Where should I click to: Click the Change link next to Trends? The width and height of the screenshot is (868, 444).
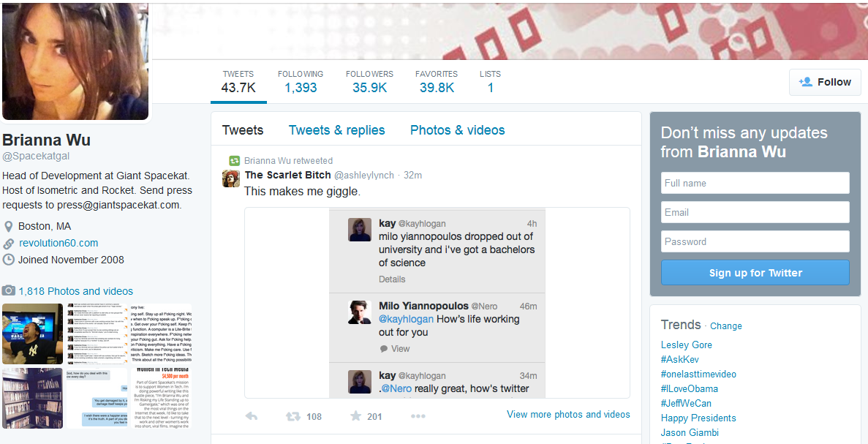pyautogui.click(x=725, y=326)
